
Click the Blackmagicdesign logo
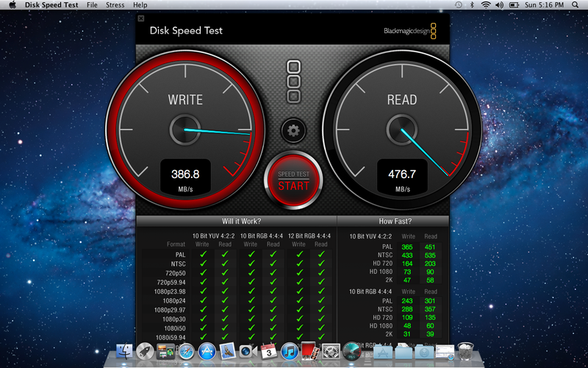pyautogui.click(x=410, y=31)
